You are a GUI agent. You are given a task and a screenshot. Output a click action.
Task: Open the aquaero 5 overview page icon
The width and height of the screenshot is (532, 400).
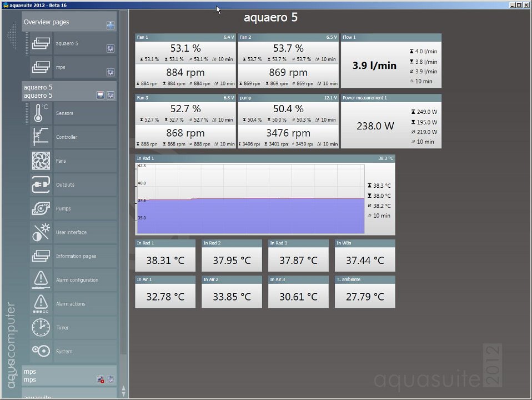(x=41, y=43)
